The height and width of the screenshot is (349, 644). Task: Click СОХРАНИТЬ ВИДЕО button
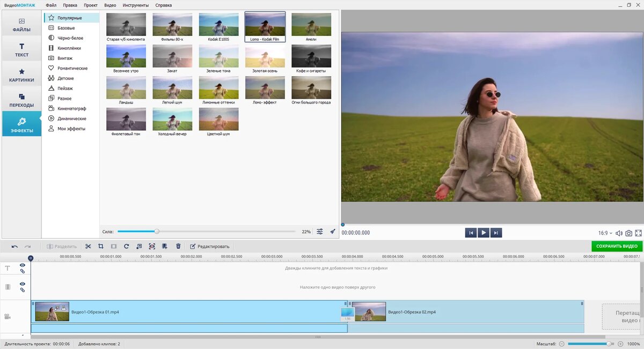tap(617, 246)
